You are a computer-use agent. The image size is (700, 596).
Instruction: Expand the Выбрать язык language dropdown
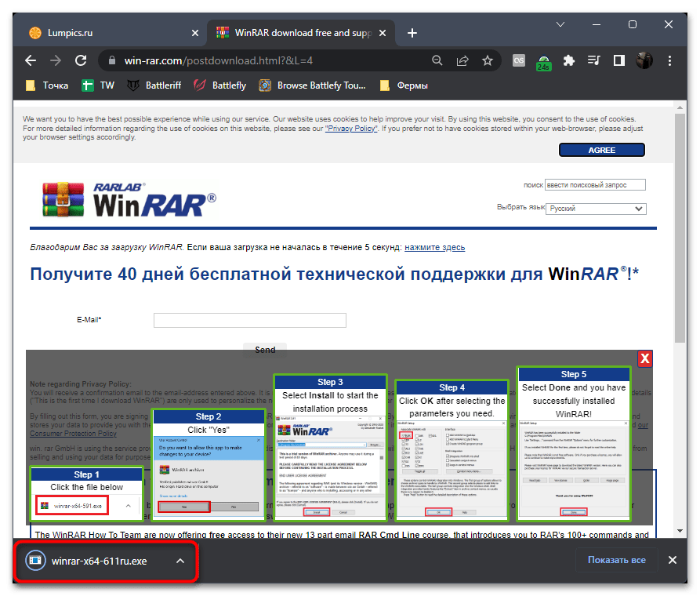596,209
